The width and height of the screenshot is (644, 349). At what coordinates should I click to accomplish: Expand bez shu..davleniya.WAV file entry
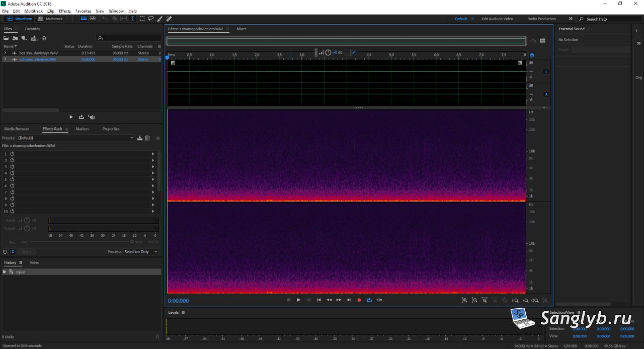coord(5,53)
